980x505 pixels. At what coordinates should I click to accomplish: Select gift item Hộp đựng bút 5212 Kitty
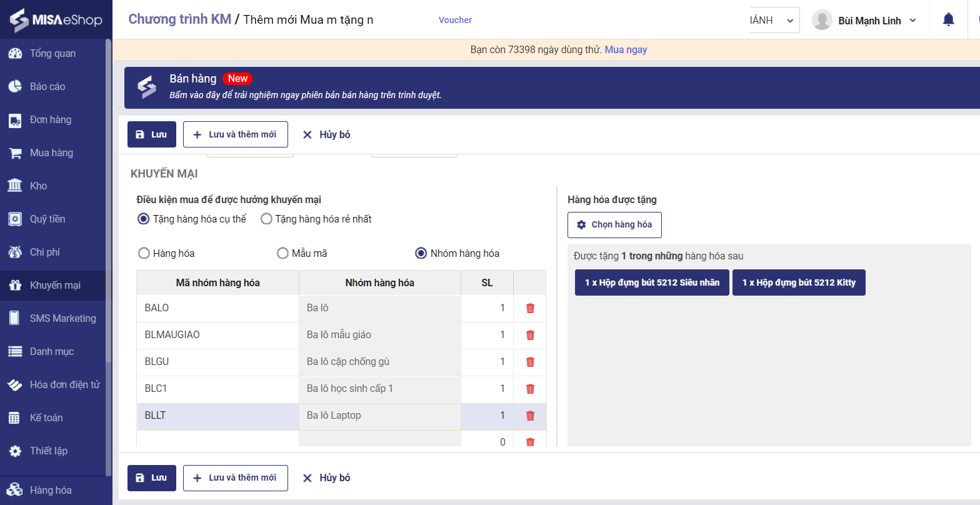point(799,282)
